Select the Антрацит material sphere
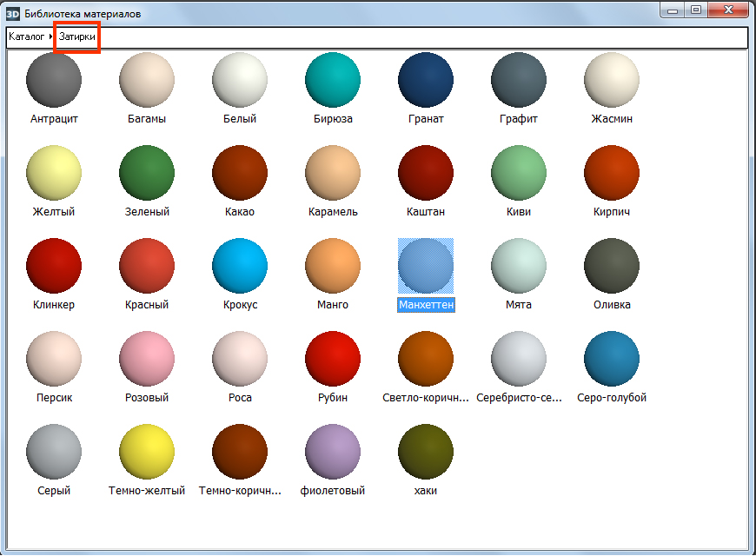The width and height of the screenshot is (756, 556). tap(54, 80)
